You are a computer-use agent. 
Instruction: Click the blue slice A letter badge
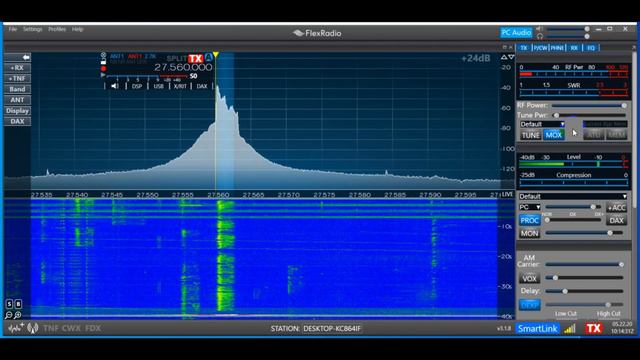pyautogui.click(x=209, y=57)
